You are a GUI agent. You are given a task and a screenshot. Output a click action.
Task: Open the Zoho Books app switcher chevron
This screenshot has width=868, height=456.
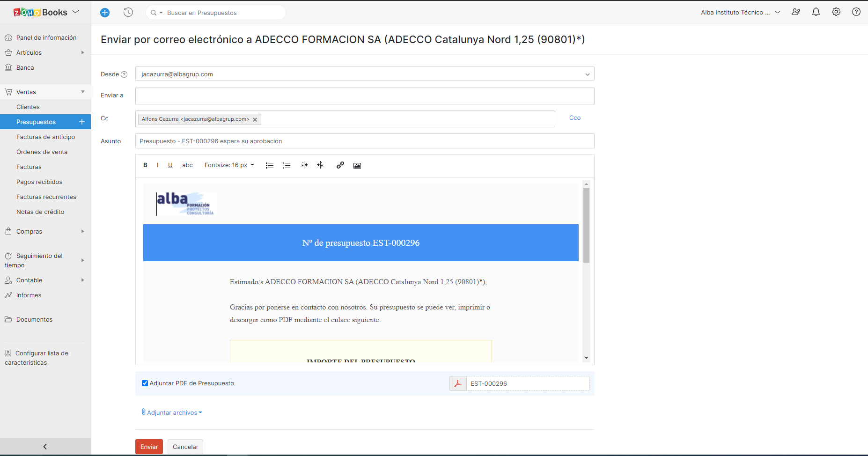[x=75, y=12]
